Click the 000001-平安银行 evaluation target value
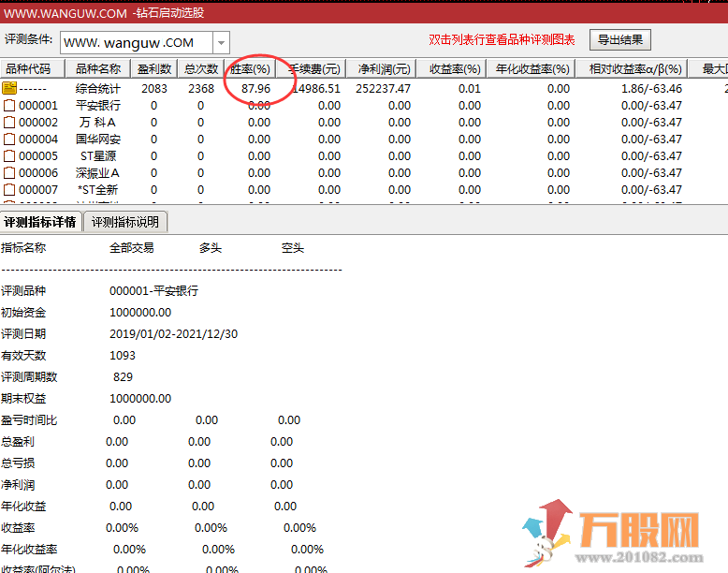 pos(154,291)
